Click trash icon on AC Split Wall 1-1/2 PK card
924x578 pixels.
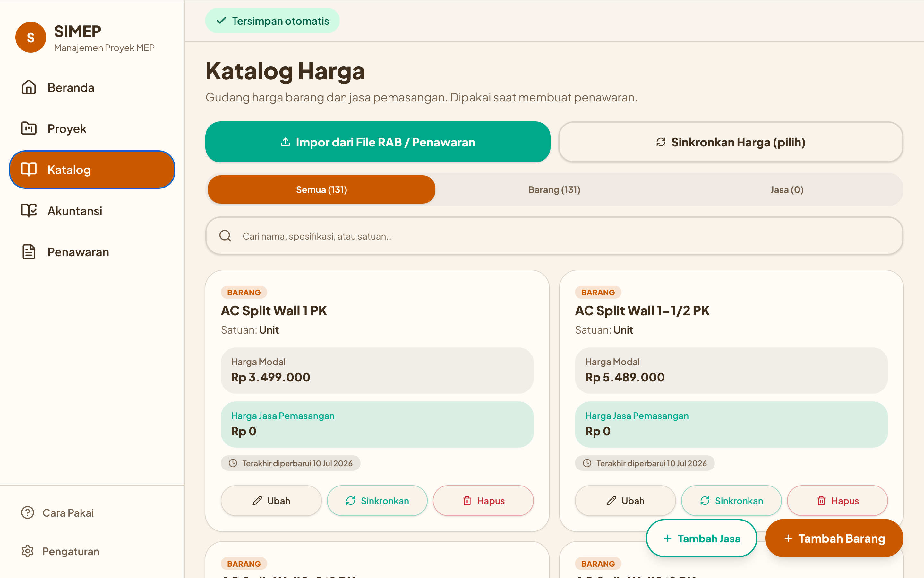[x=821, y=501]
